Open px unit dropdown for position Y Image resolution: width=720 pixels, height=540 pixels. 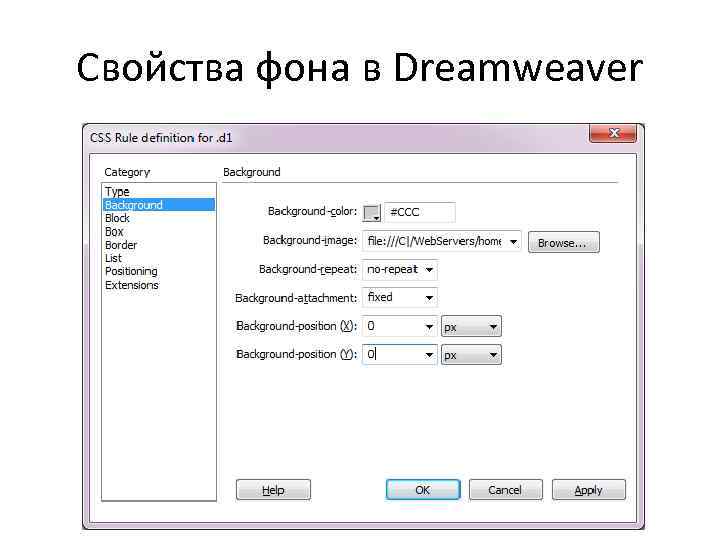[471, 355]
